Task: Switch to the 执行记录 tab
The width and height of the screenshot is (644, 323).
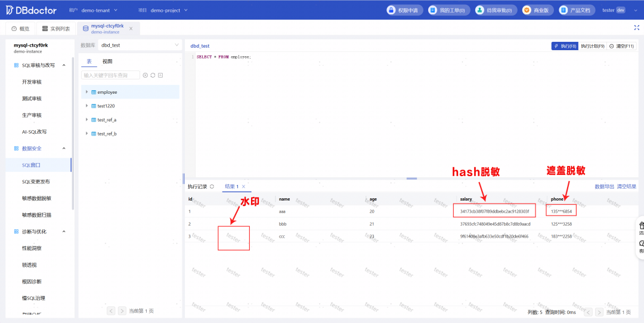Action: pyautogui.click(x=197, y=186)
